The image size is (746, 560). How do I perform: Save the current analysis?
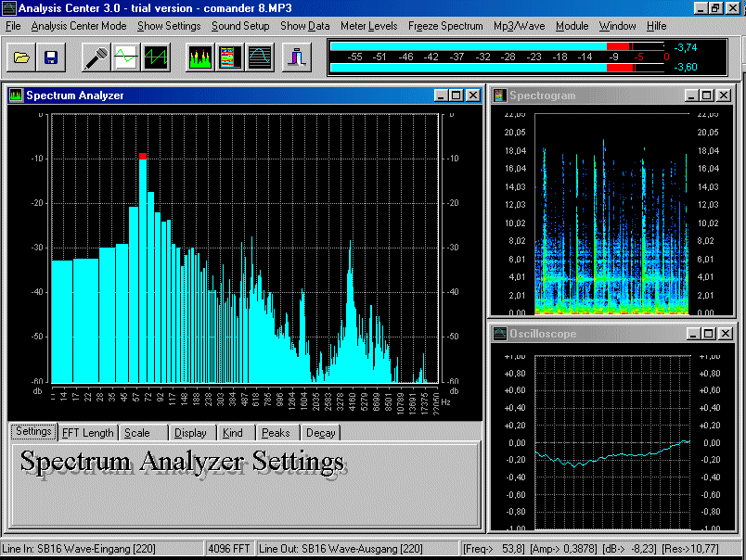pyautogui.click(x=50, y=57)
